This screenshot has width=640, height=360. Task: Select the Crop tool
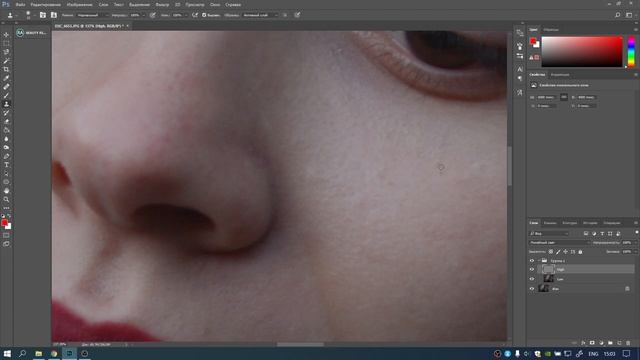click(6, 69)
